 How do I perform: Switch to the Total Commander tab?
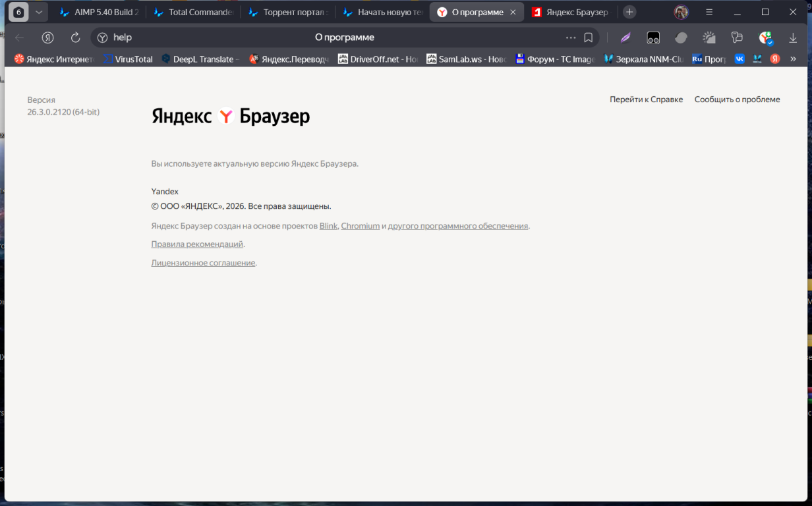coord(193,12)
